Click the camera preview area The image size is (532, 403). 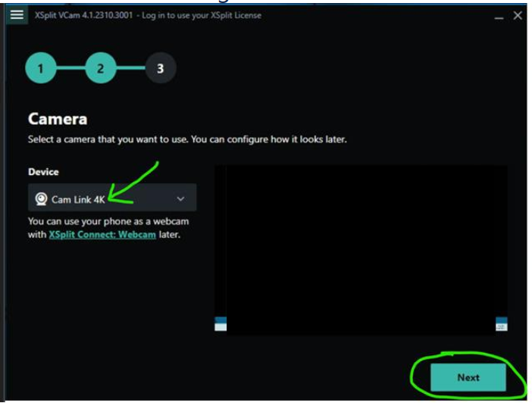[361, 250]
